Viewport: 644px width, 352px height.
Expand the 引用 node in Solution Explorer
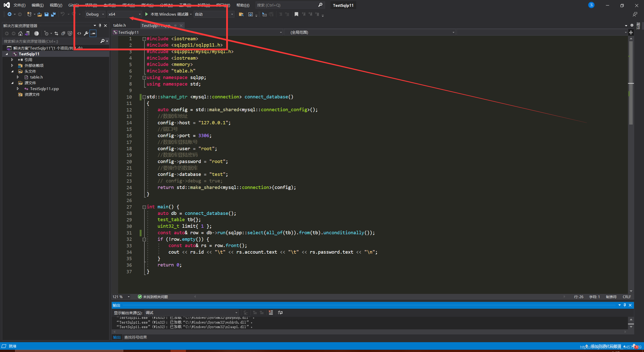[12, 60]
